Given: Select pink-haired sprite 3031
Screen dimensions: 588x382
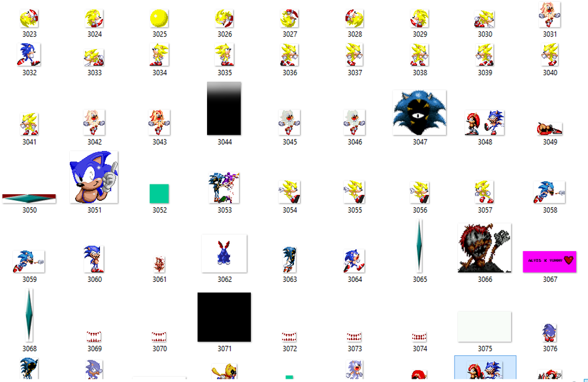Looking at the screenshot, I should 549,14.
